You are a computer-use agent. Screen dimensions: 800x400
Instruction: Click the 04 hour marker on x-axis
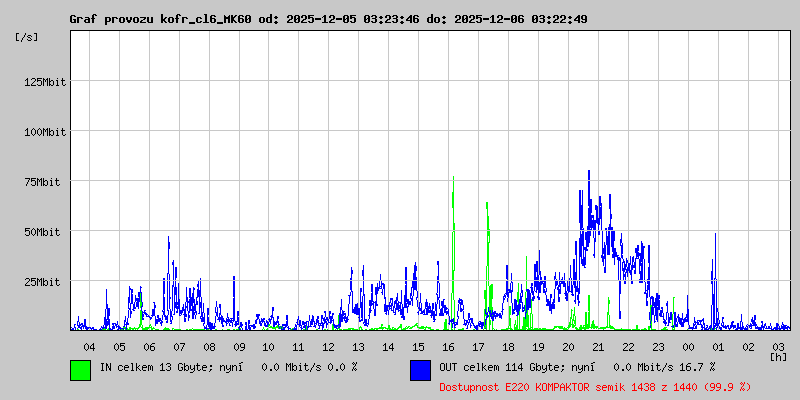(89, 346)
